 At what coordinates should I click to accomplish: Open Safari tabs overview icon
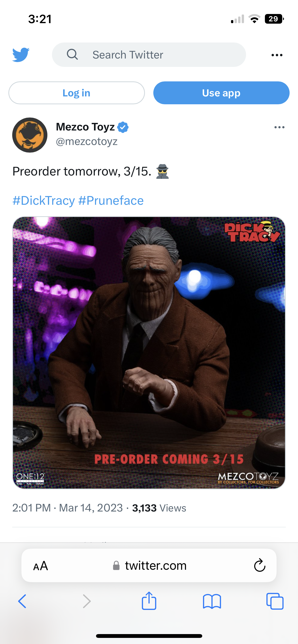pyautogui.click(x=275, y=601)
